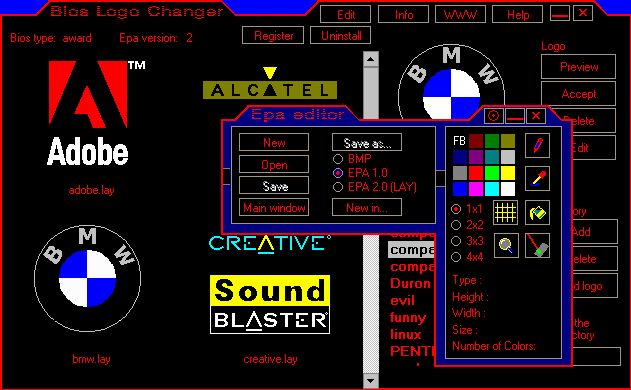This screenshot has width=631, height=390.
Task: Choose the paint bucket fill tool
Action: (x=537, y=213)
